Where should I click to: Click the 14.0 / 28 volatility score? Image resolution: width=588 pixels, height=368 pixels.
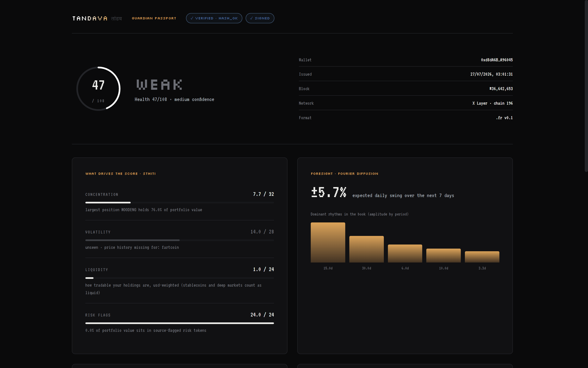[262, 232]
